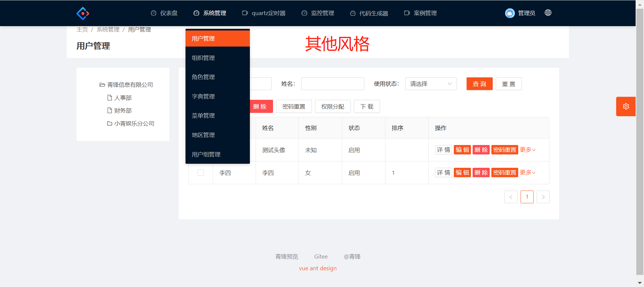
Task: Click the administrator avatar icon
Action: (x=510, y=13)
